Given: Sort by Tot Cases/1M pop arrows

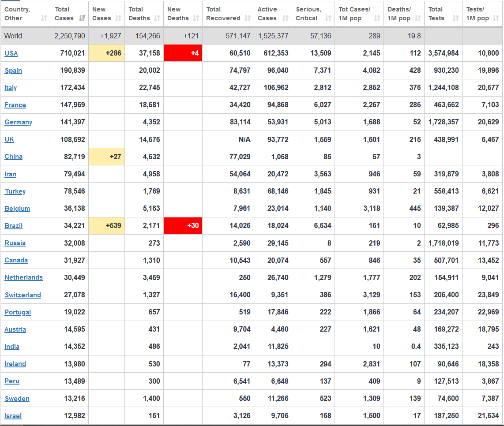Looking at the screenshot, I should [377, 19].
